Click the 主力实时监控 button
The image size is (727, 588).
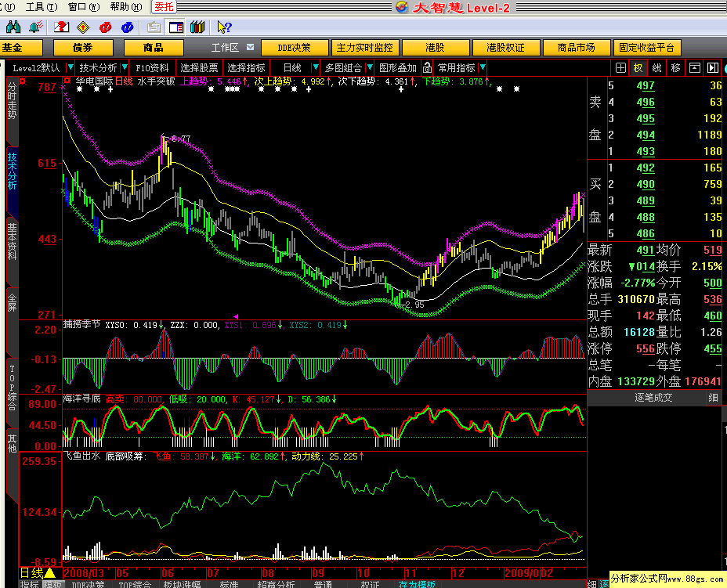(364, 48)
